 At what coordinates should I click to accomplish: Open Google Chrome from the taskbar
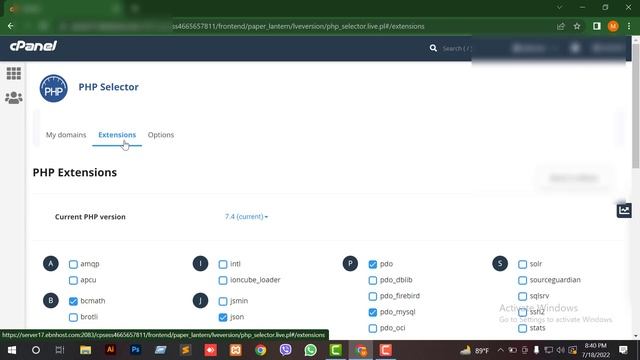(260, 350)
